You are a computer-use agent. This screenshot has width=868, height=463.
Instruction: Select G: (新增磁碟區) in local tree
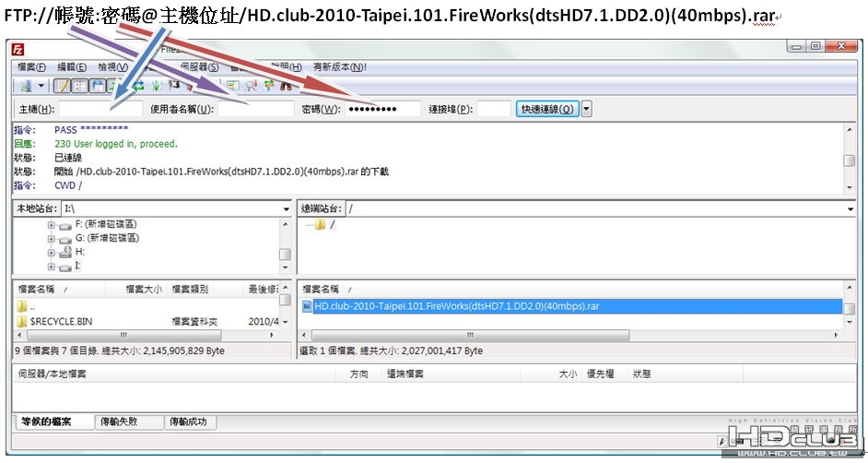click(x=107, y=238)
